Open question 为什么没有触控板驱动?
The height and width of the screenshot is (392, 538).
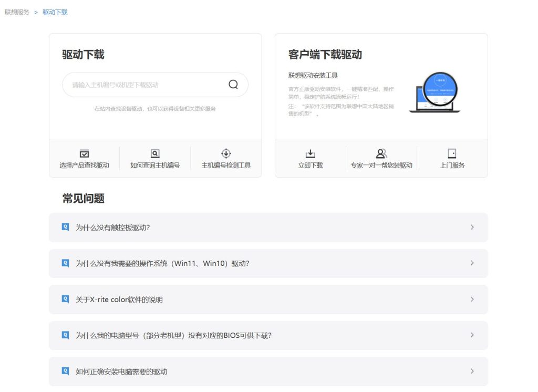click(x=268, y=228)
